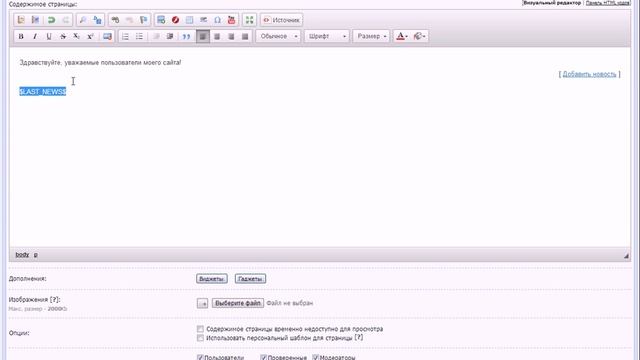Open the text color picker
This screenshot has width=640, height=360.
402,36
